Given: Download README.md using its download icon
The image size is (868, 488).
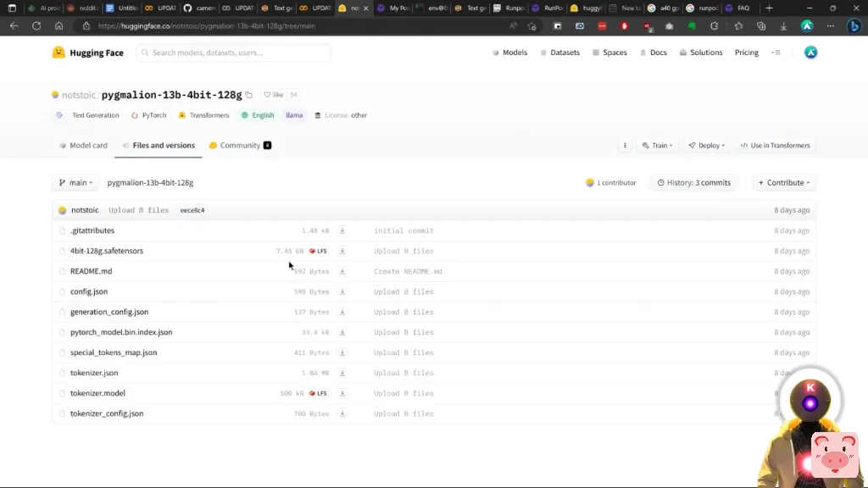Looking at the screenshot, I should 342,272.
